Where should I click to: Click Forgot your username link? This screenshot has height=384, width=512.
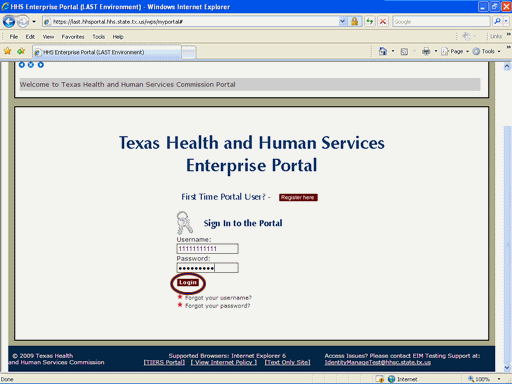218,298
